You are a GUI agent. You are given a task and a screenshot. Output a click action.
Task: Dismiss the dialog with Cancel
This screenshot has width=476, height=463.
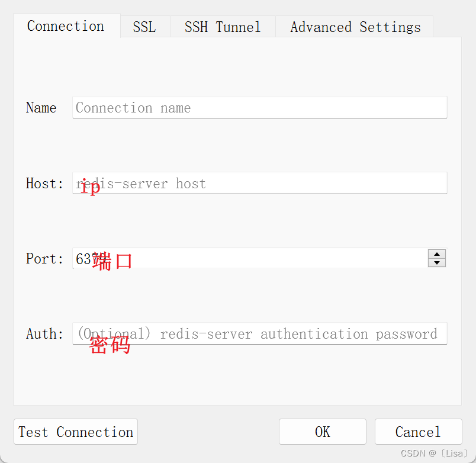418,432
